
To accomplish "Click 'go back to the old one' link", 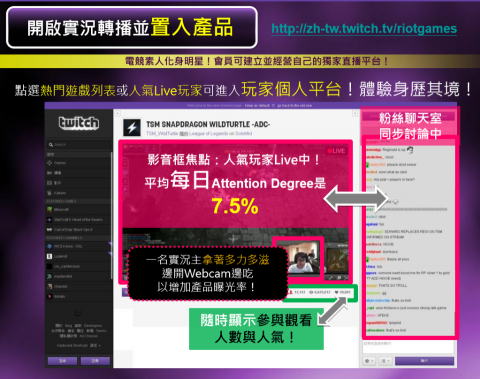I will [x=294, y=106].
